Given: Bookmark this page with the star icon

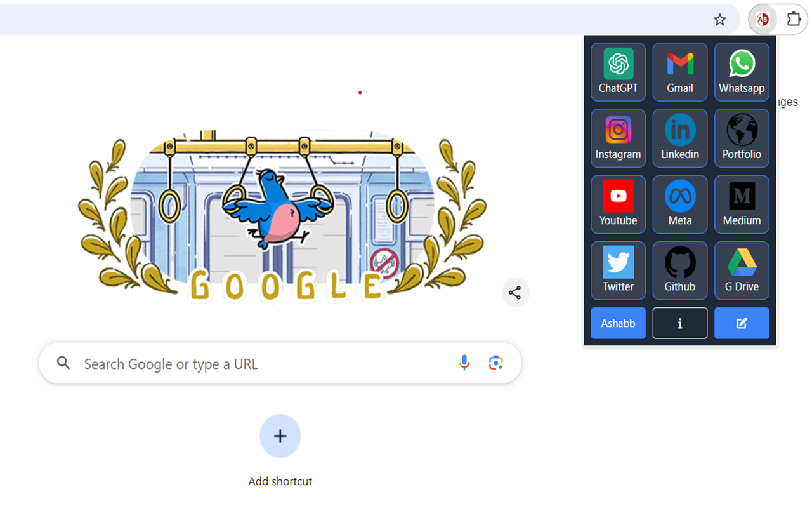Looking at the screenshot, I should pos(719,20).
